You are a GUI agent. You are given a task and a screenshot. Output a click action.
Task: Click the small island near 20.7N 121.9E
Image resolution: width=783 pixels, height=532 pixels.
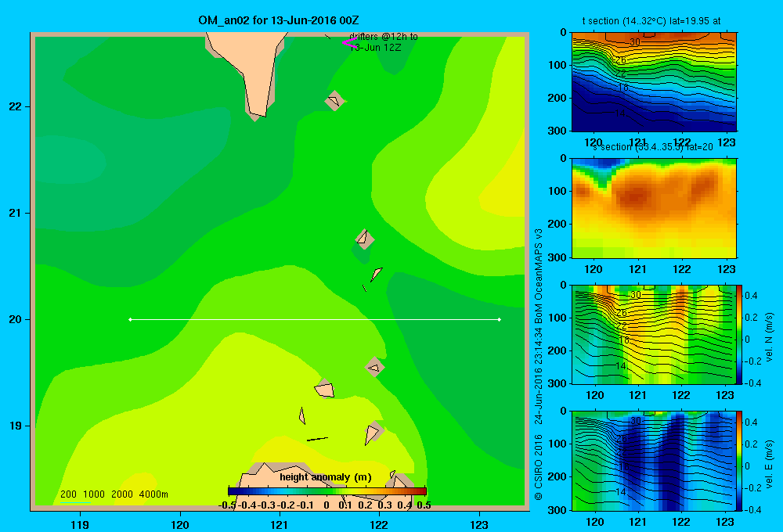(x=364, y=239)
